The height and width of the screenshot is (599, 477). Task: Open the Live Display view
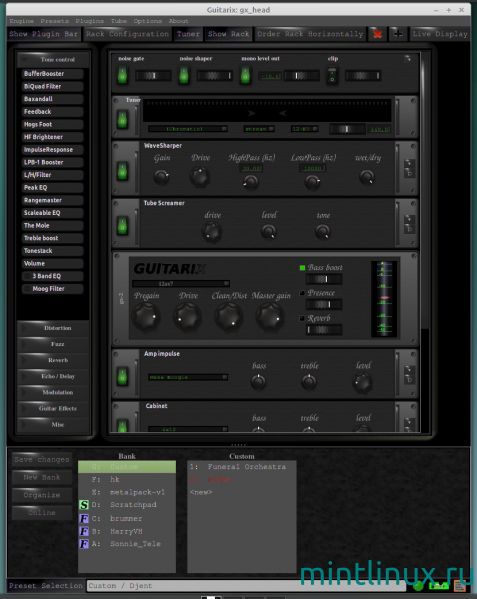coord(440,34)
